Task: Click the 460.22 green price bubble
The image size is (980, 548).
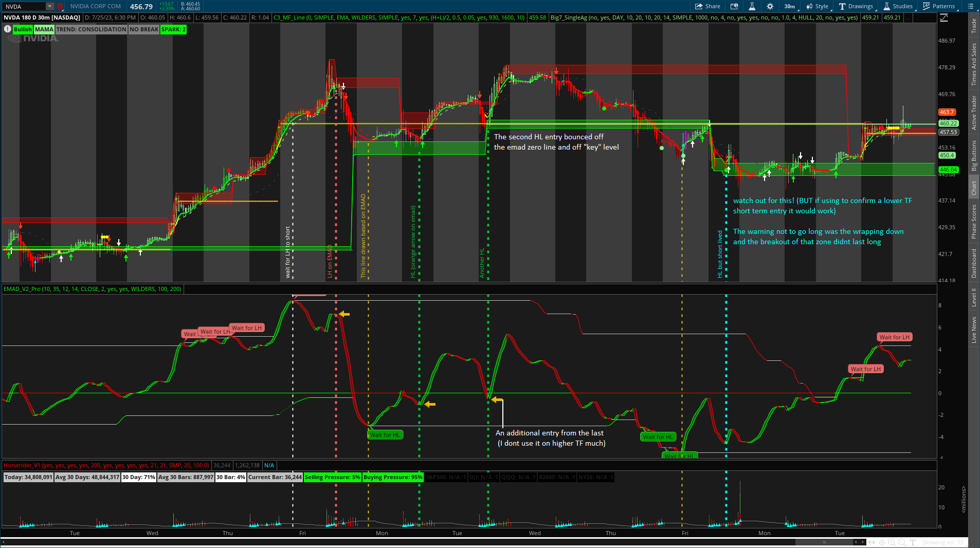Action: pos(948,123)
